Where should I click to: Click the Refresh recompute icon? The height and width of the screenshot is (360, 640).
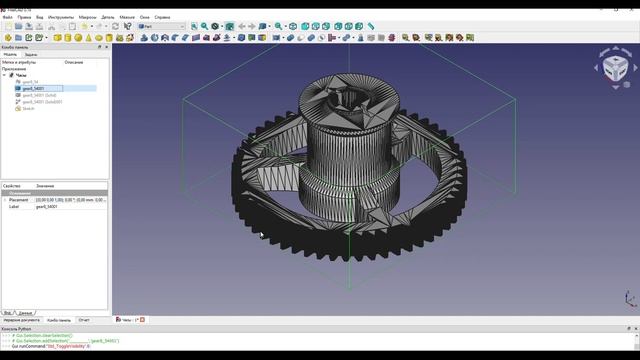(x=116, y=26)
